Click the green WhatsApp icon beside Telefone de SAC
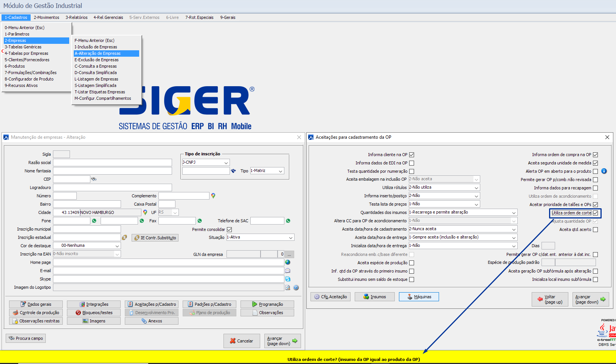The width and height of the screenshot is (616, 364). [x=288, y=221]
